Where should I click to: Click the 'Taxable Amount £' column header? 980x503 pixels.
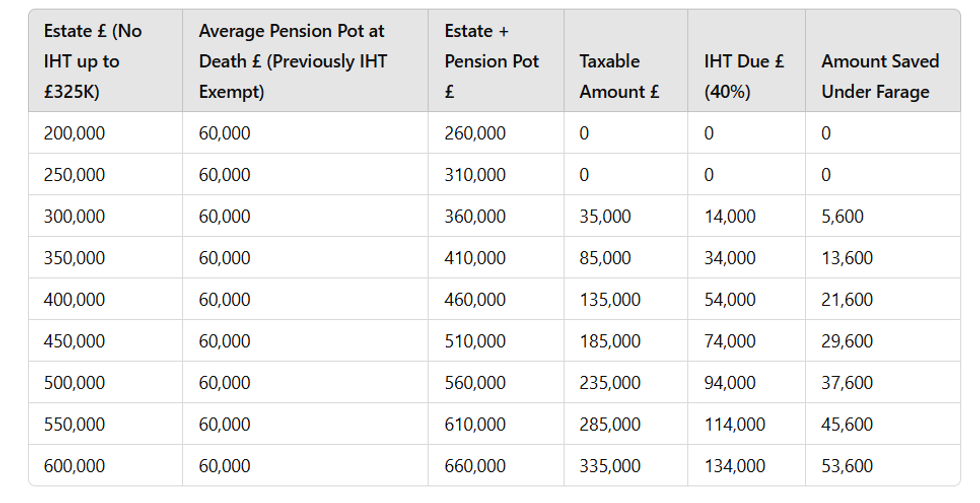click(x=619, y=76)
